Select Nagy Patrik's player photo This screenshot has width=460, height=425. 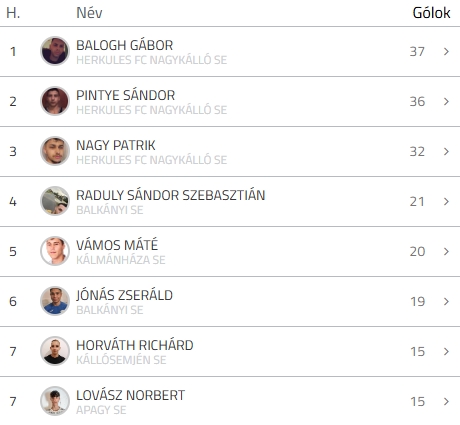[x=55, y=151]
